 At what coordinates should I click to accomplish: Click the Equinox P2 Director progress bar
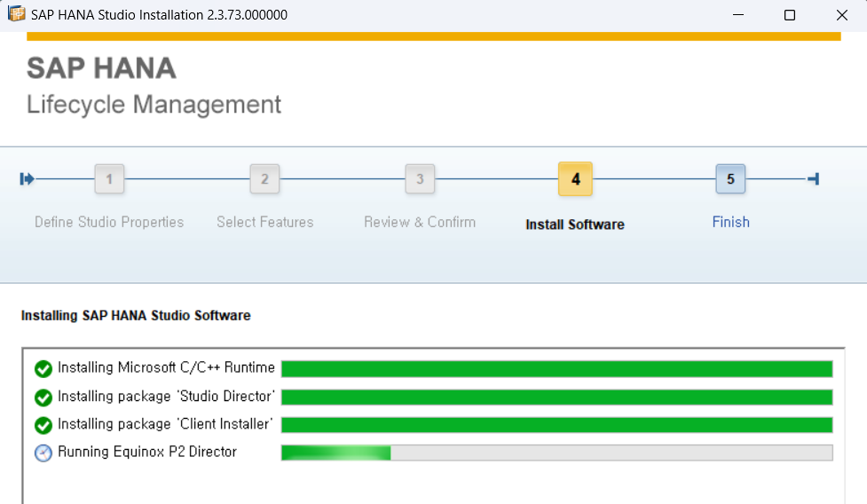pyautogui.click(x=556, y=453)
